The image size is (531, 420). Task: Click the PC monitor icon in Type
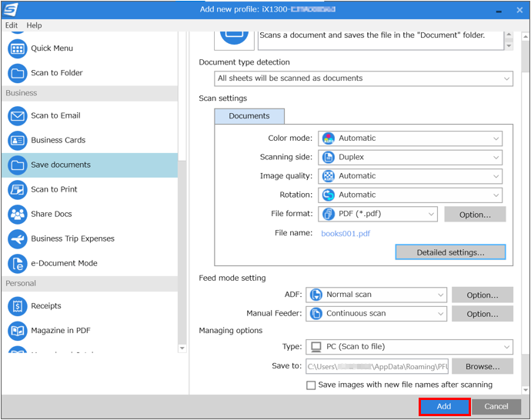click(316, 347)
